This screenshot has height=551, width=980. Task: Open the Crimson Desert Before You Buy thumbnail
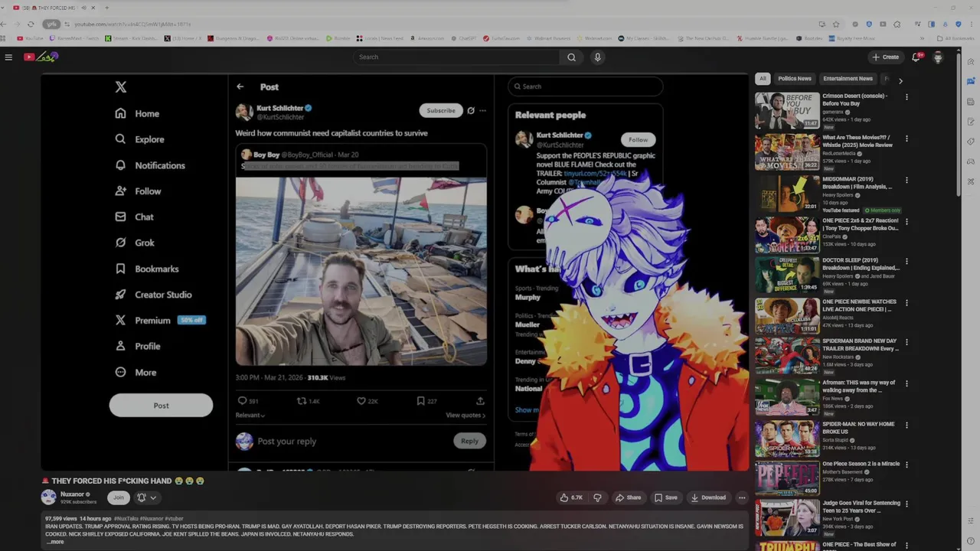[787, 111]
